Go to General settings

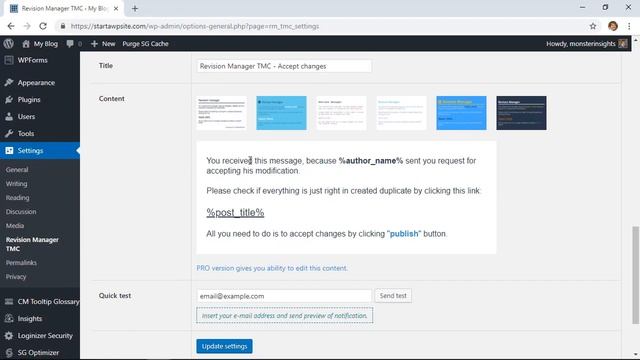(x=17, y=169)
